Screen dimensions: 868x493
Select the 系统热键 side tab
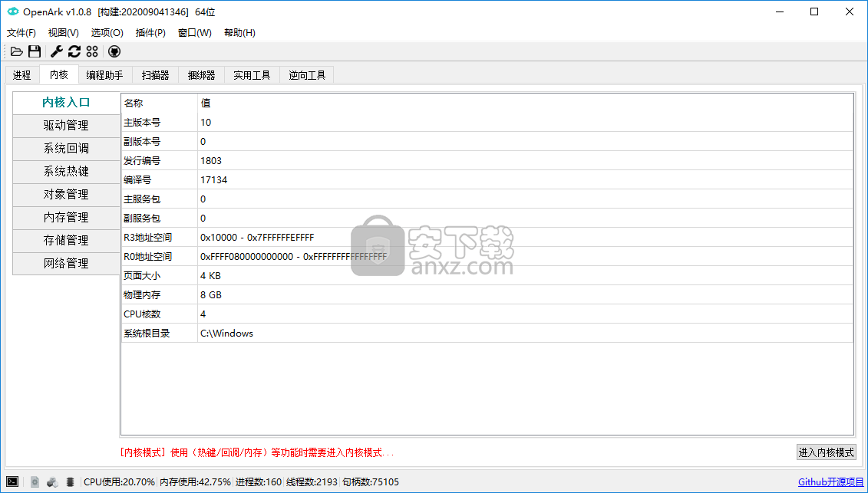tap(66, 172)
